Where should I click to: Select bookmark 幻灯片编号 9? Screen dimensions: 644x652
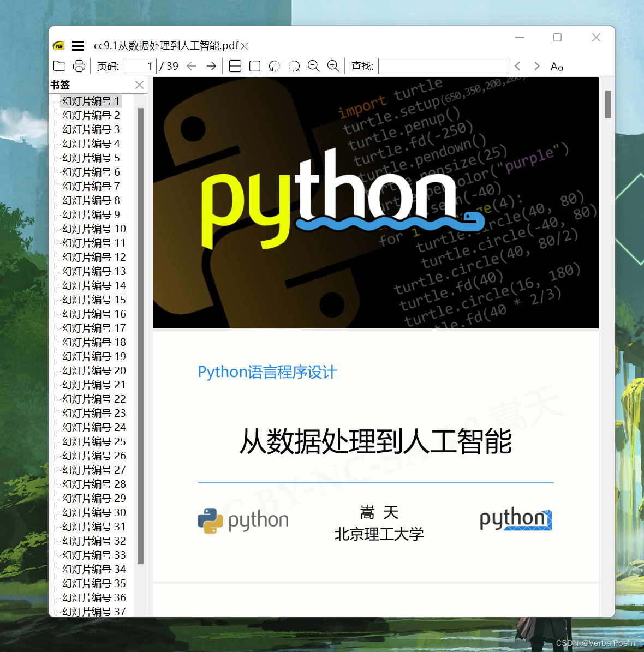(91, 214)
